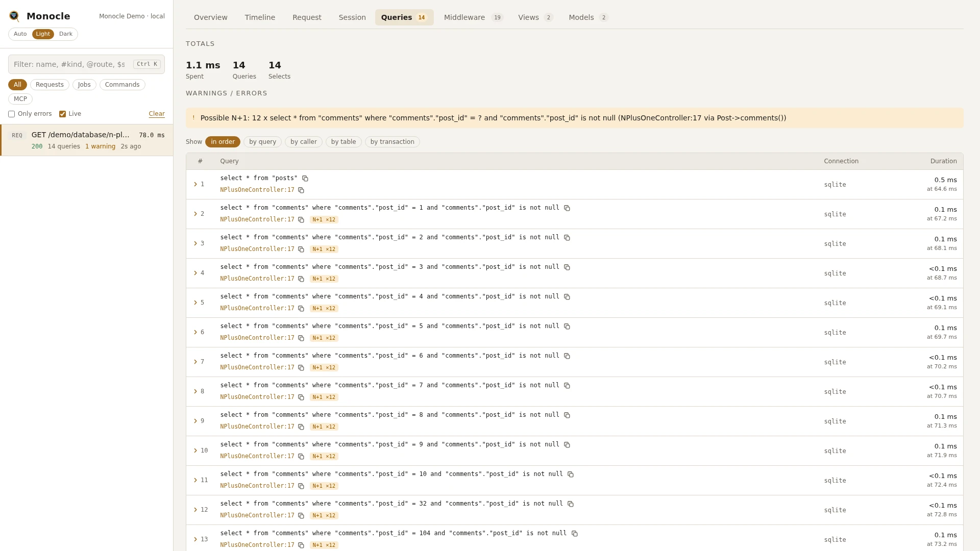Screen dimensions: 980x551
Task: Copy SQL of query with post_id = 3
Action: click(567, 267)
